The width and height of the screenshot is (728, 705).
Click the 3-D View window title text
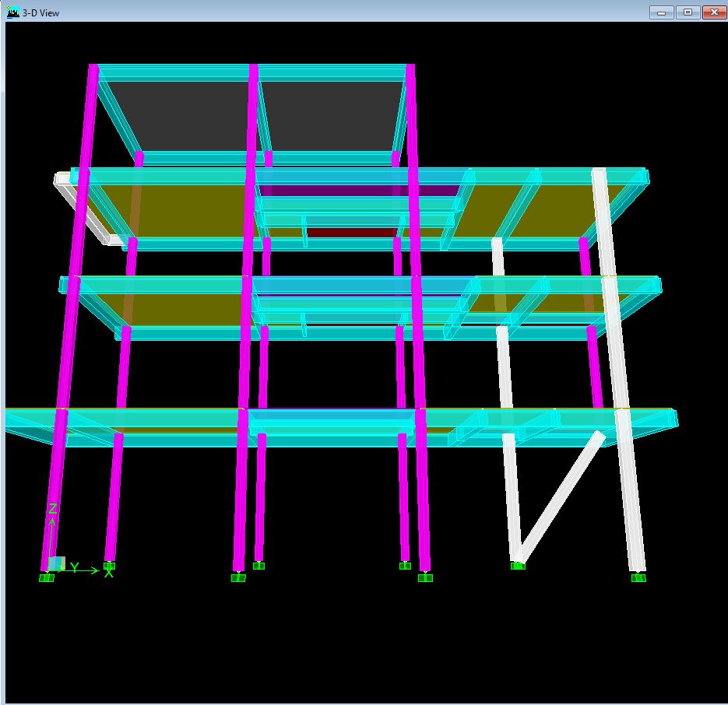(40, 13)
